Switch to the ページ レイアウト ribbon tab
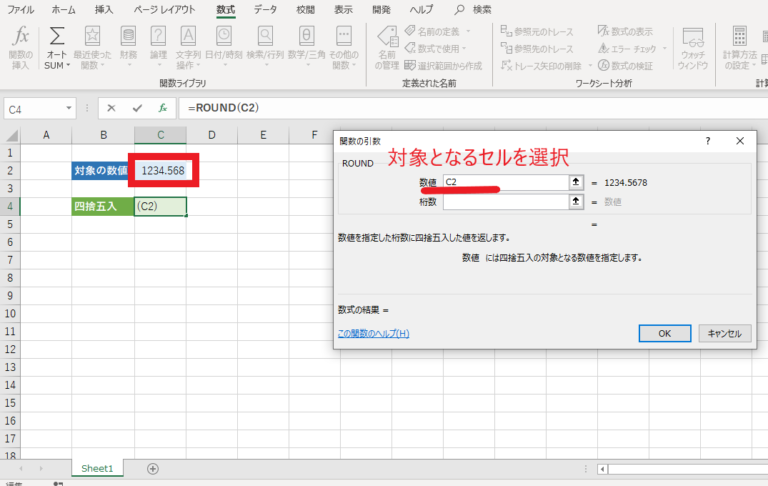Image resolution: width=768 pixels, height=486 pixels. (x=164, y=9)
